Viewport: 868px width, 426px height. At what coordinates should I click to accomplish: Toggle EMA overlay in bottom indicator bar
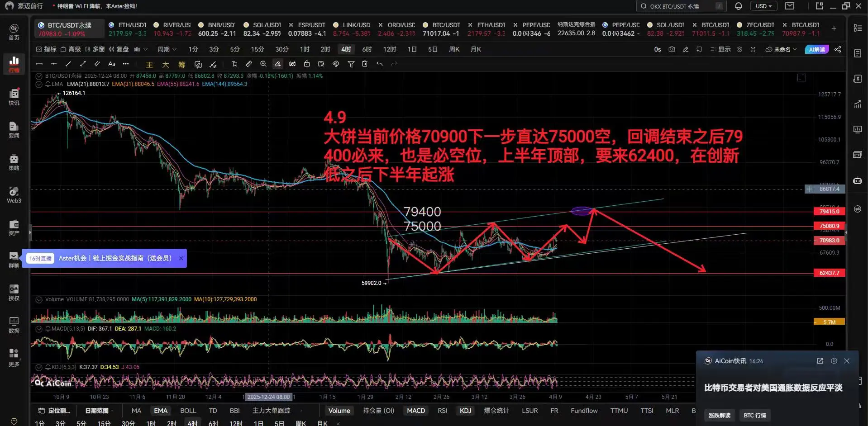coord(161,411)
